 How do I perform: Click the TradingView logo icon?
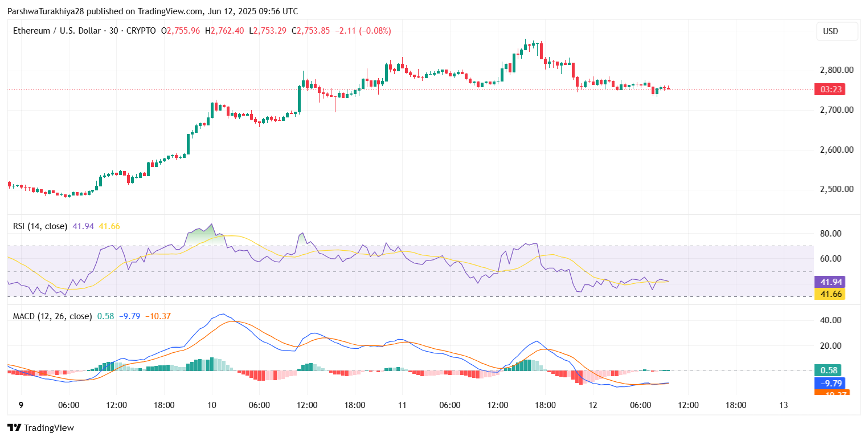pos(14,427)
